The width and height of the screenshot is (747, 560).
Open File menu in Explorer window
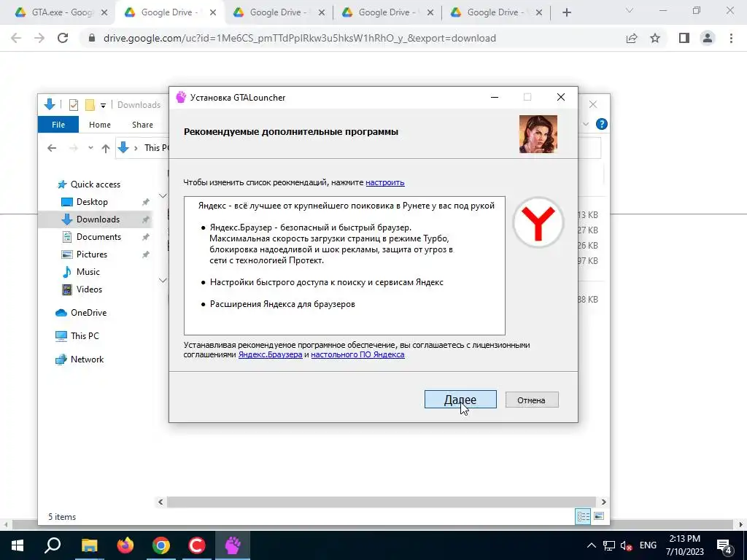[58, 124]
